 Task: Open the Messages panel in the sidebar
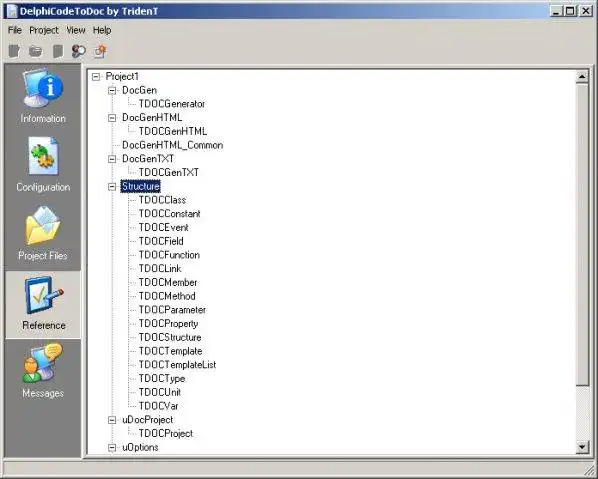[43, 371]
